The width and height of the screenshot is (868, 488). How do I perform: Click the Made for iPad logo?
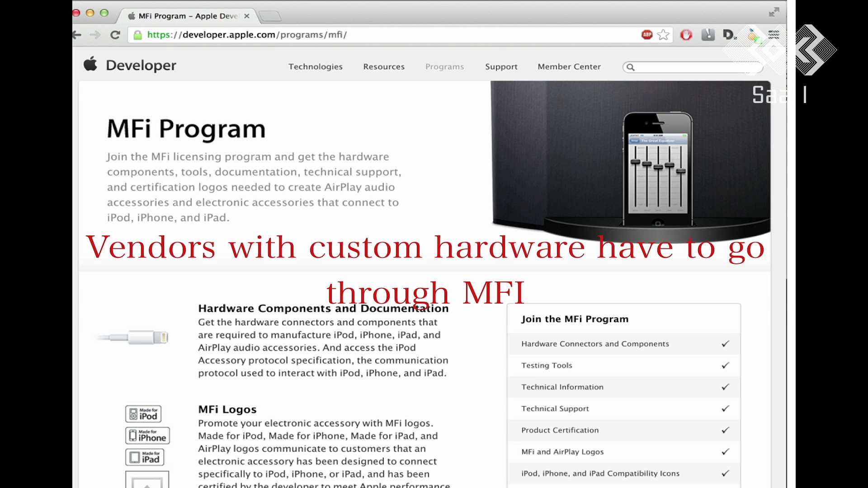coord(145,457)
